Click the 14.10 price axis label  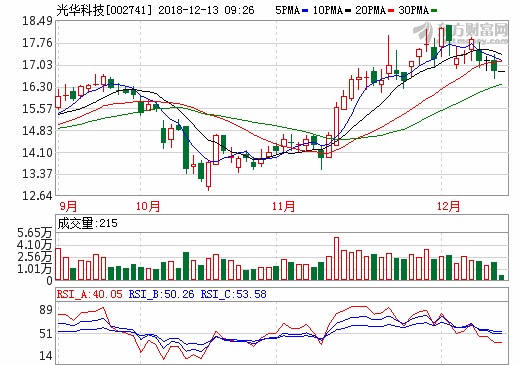tap(37, 153)
